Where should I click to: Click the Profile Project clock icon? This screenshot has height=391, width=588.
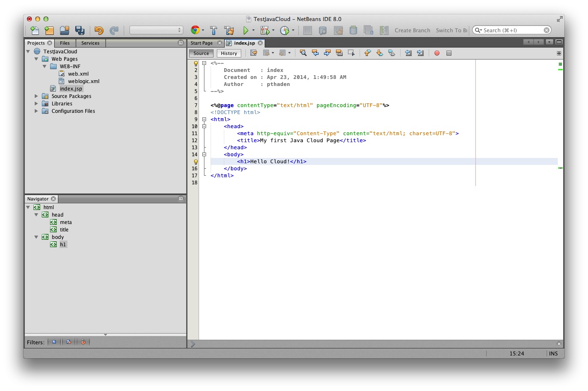click(x=285, y=30)
